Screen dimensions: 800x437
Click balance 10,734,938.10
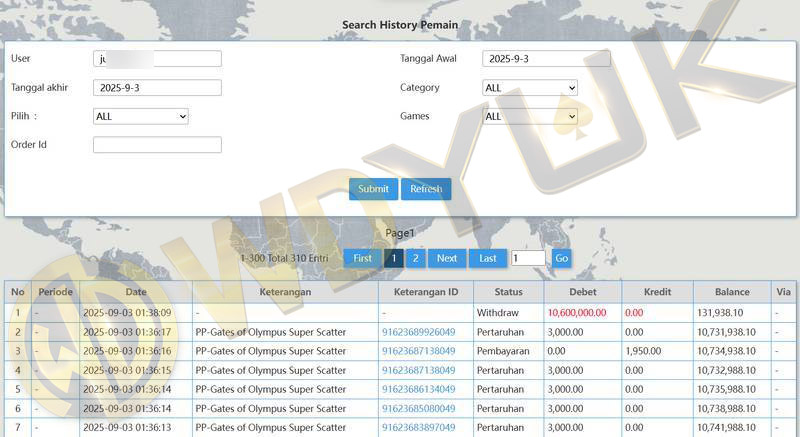(x=726, y=351)
